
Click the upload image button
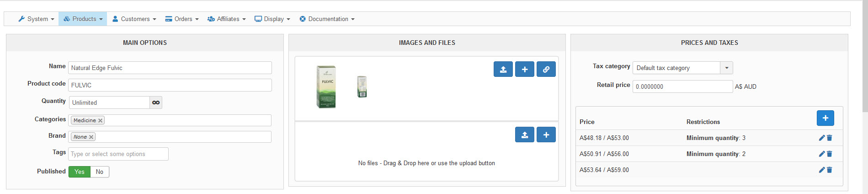[503, 70]
